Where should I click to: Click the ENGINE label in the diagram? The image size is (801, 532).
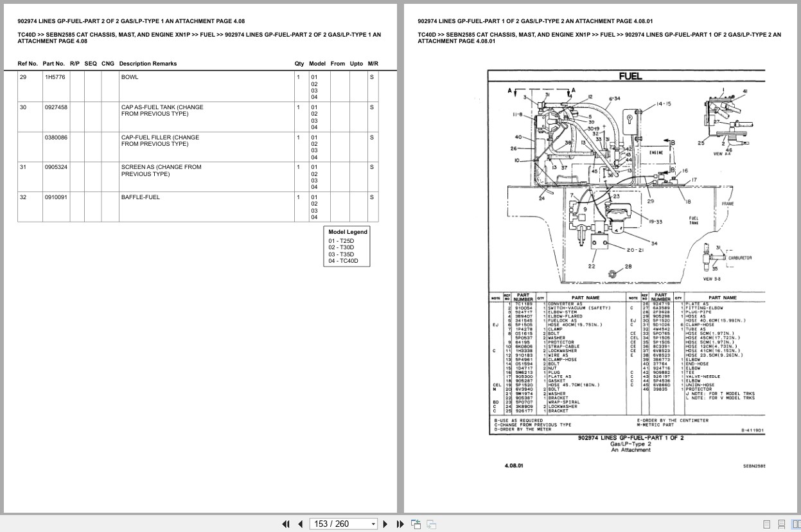point(656,153)
